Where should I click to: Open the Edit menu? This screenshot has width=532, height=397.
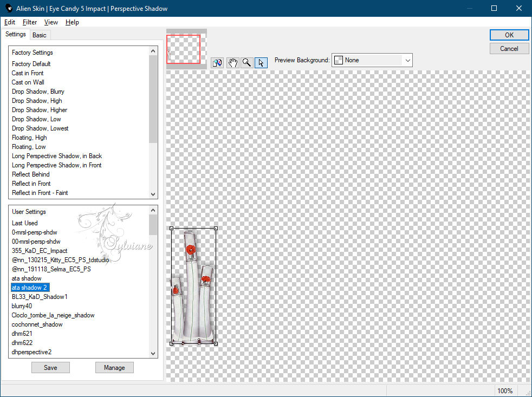[10, 22]
